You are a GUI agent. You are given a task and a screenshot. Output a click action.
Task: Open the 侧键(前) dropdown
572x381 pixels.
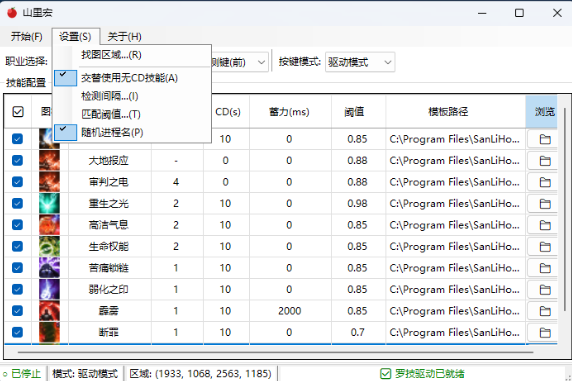(240, 62)
